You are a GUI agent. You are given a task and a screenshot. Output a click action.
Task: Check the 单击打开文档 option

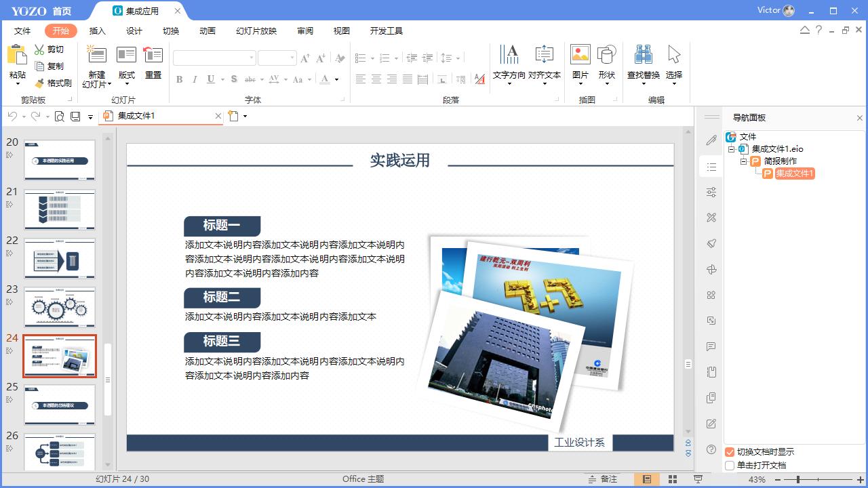click(x=729, y=465)
